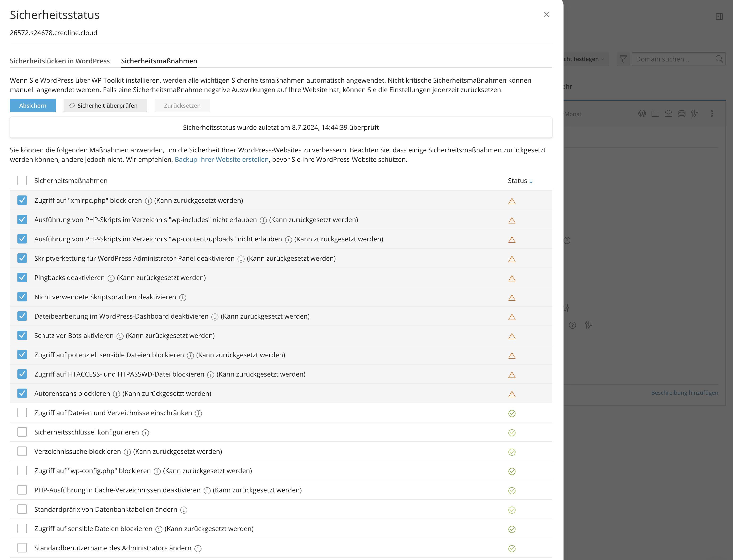
Task: Click green check status for Sicherheitsschlüssel row
Action: tap(512, 433)
